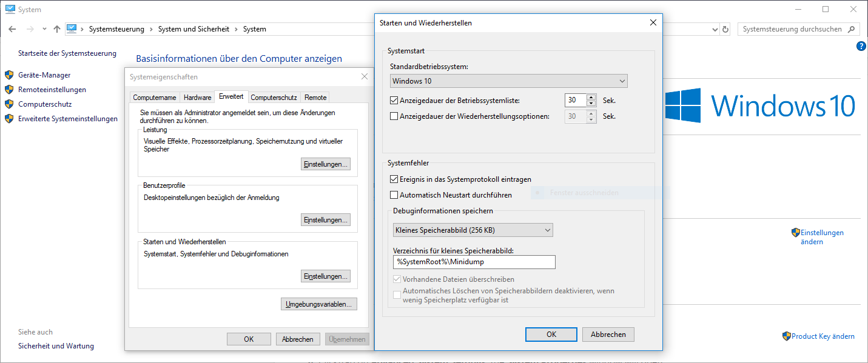Increase the Betriebssystemliste seconds spinner

point(591,97)
